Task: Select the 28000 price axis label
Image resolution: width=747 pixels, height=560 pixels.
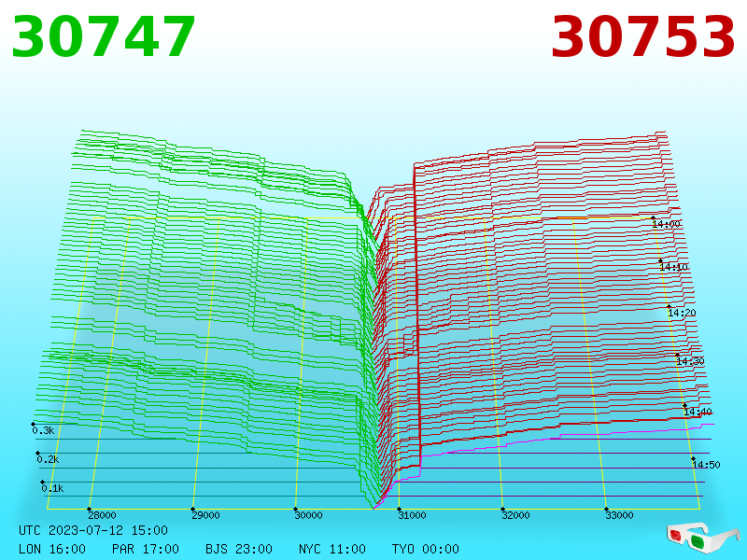Action: pos(102,515)
